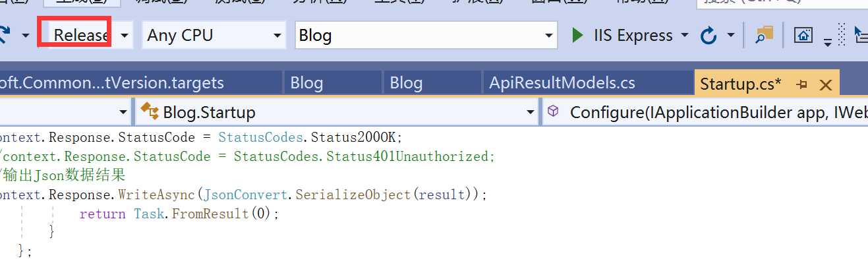Click the partially visible redo arrow icon
Image resolution: width=868 pixels, height=279 pixels.
4,35
